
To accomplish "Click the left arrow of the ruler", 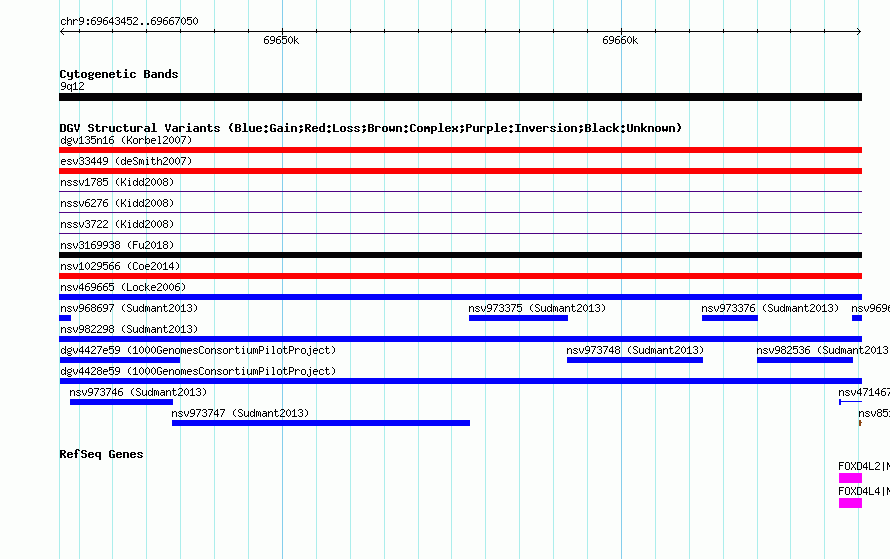I will click(62, 32).
